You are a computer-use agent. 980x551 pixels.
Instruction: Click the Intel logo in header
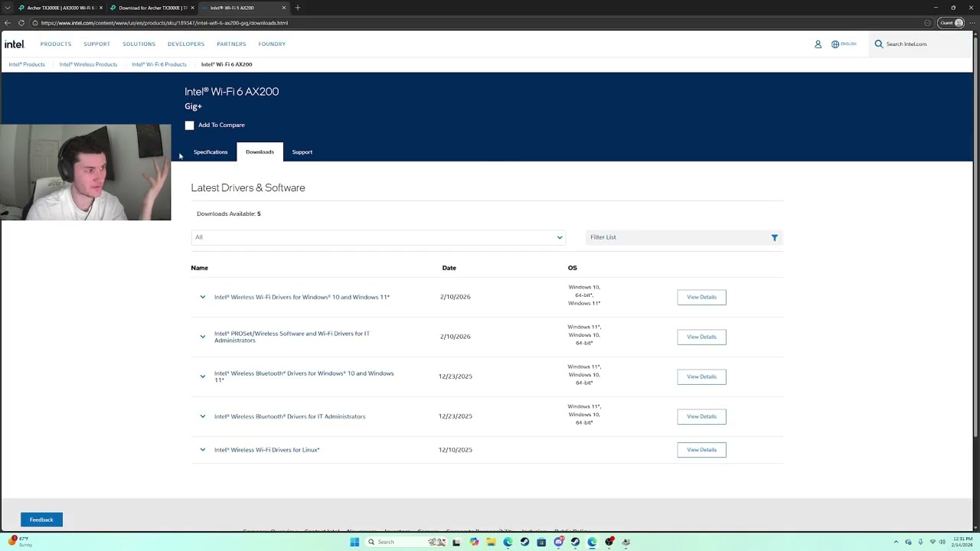click(x=14, y=44)
